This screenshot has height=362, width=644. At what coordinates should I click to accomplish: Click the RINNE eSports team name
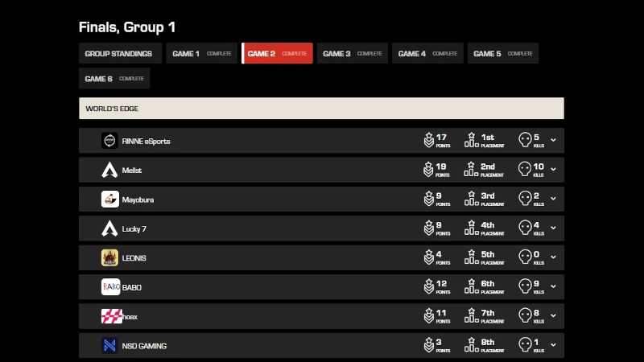(146, 142)
